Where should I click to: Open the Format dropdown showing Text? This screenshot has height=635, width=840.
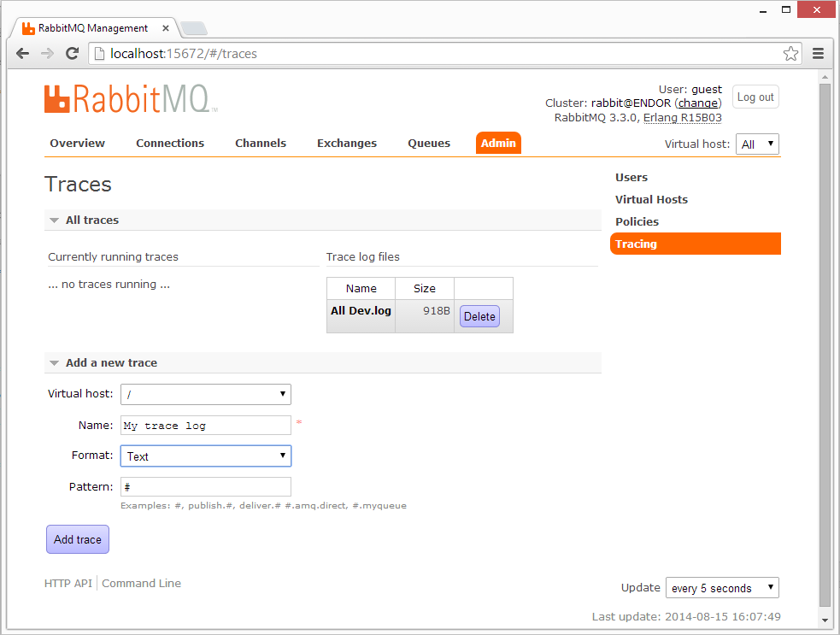tap(206, 456)
